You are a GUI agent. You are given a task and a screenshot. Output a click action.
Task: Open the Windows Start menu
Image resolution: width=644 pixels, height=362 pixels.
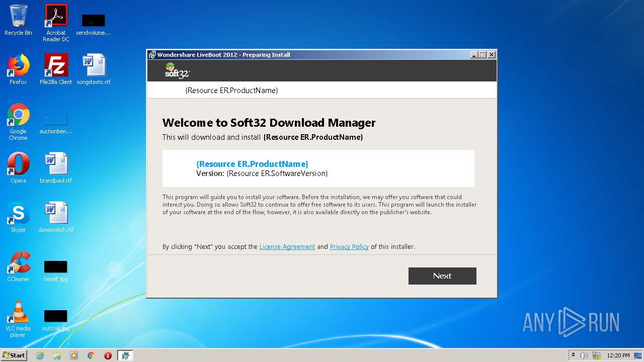(x=14, y=355)
